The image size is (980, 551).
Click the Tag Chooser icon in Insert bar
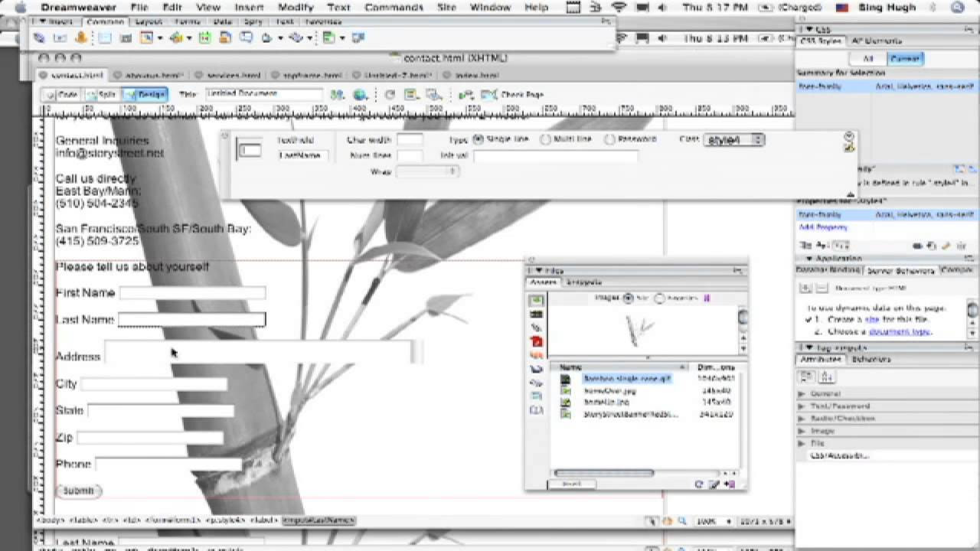(x=358, y=37)
